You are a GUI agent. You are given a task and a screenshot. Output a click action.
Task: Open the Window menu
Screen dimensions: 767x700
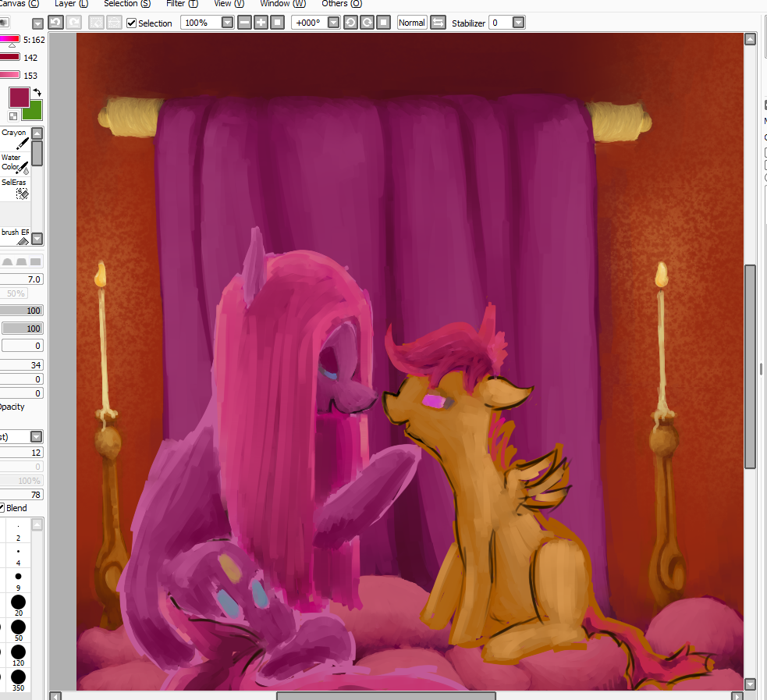pyautogui.click(x=282, y=3)
